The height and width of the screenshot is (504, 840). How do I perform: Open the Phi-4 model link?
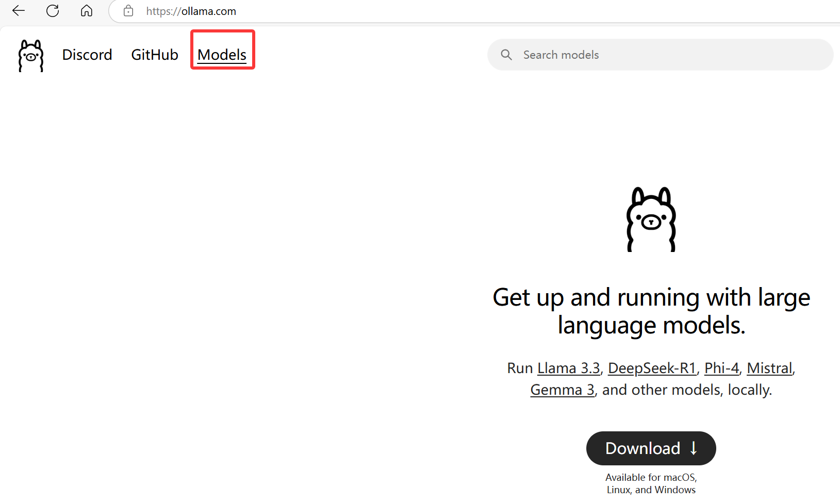722,368
